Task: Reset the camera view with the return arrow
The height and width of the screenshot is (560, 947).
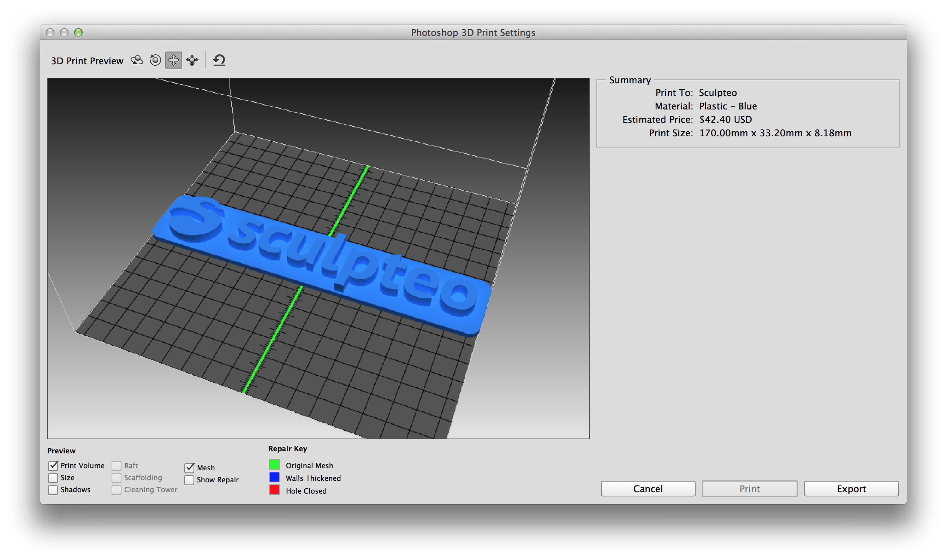Action: point(219,60)
